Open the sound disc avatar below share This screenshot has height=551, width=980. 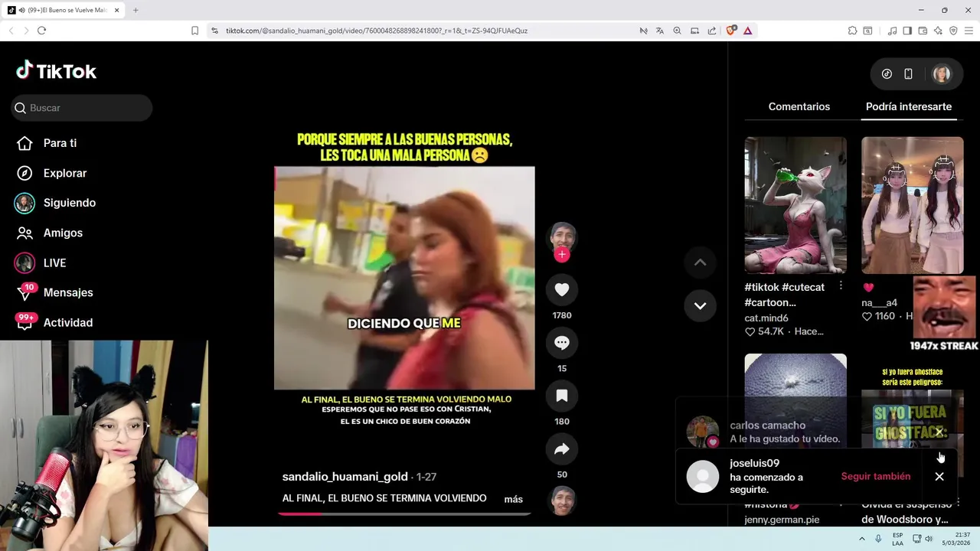click(x=562, y=500)
